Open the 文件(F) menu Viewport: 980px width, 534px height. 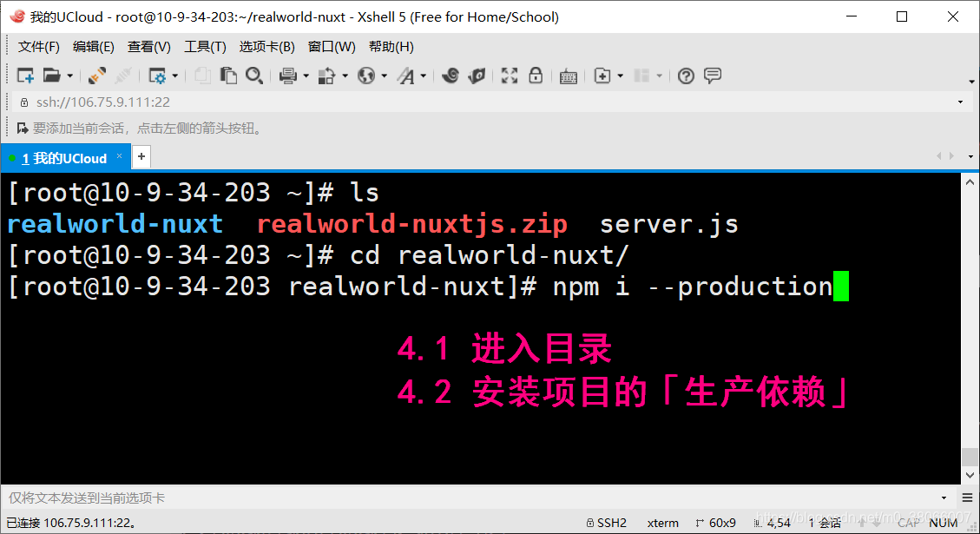[x=39, y=47]
